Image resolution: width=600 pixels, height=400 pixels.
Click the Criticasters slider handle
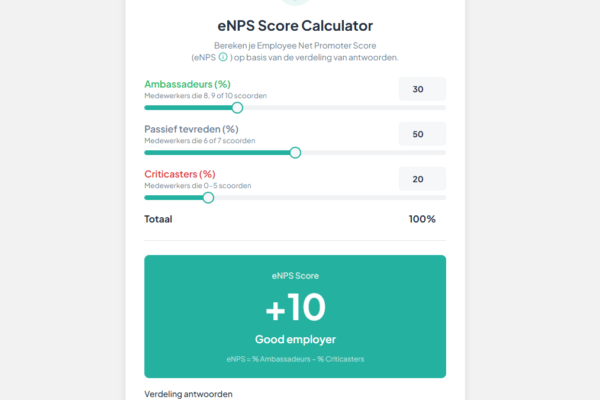tap(208, 197)
